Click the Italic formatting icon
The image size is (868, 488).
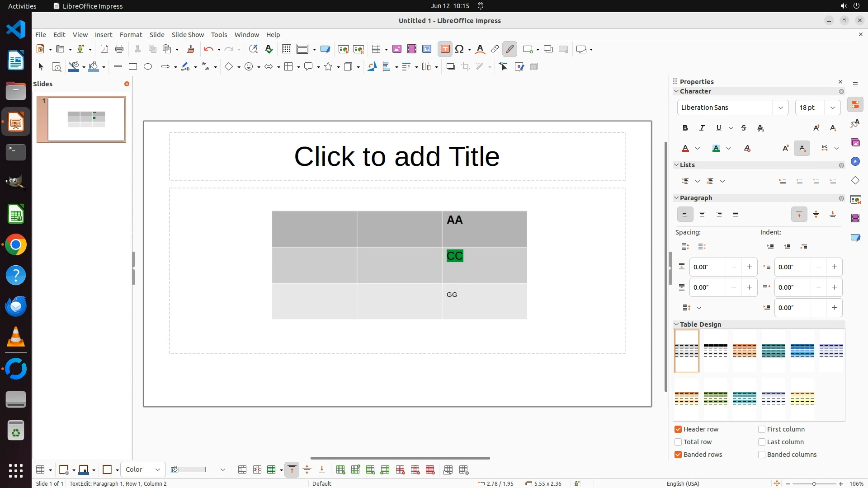[x=702, y=128]
